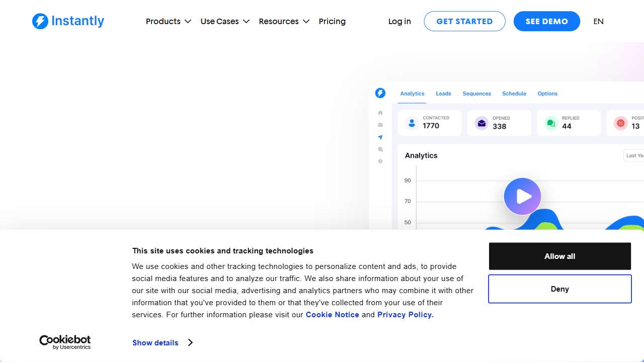The height and width of the screenshot is (362, 644).
Task: Play the dashboard demo video
Action: coord(522,196)
